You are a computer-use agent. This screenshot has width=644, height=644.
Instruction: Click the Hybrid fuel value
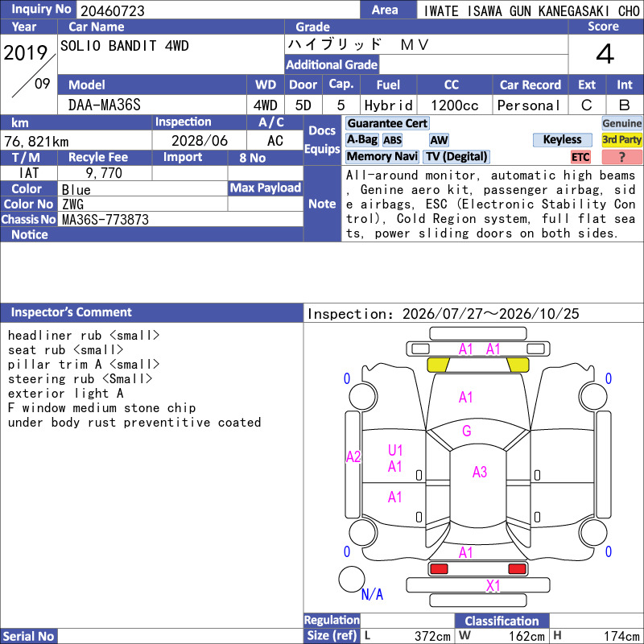coord(388,105)
